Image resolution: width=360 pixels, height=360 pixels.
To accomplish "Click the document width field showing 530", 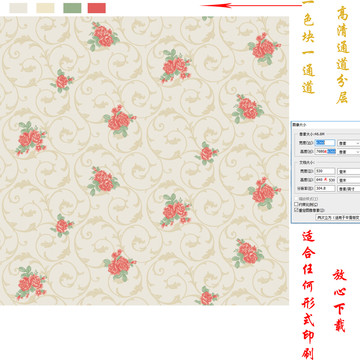I will [x=325, y=171].
